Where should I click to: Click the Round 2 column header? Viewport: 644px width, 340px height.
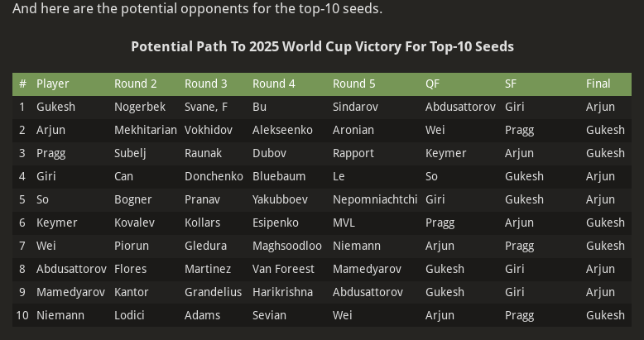click(136, 84)
